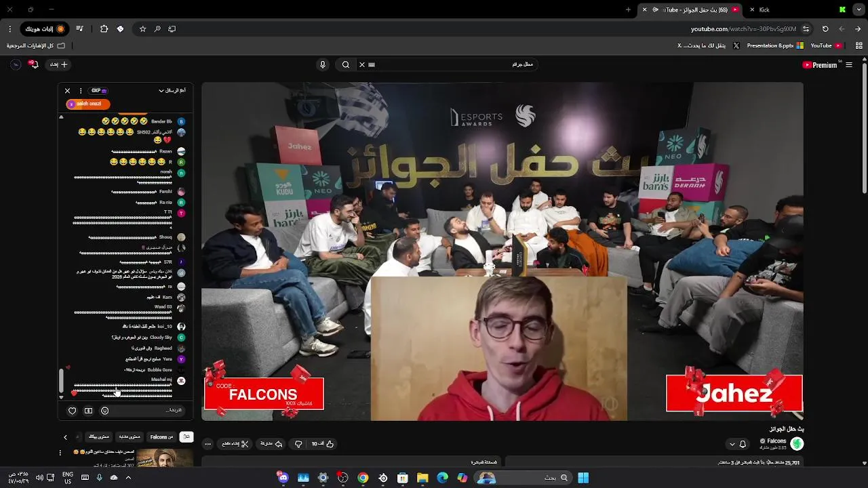Click the YouTube Create plus button
868x488 pixels.
coord(58,64)
